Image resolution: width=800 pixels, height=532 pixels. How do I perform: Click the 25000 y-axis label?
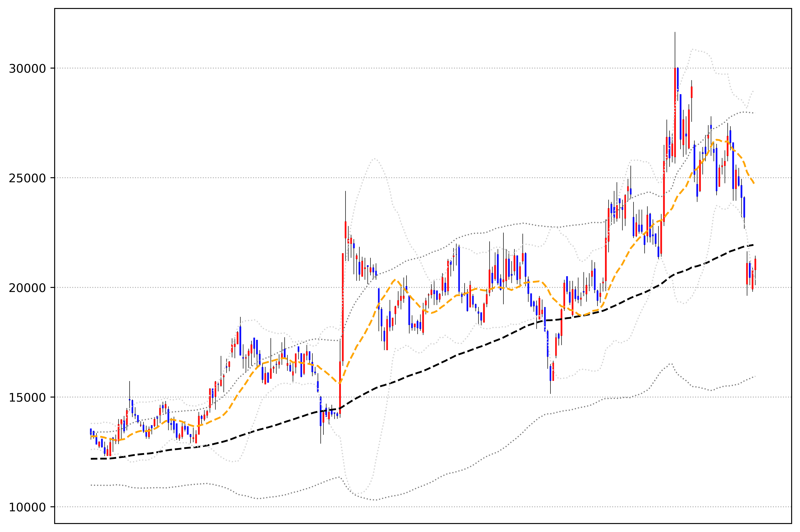[x=27, y=178]
